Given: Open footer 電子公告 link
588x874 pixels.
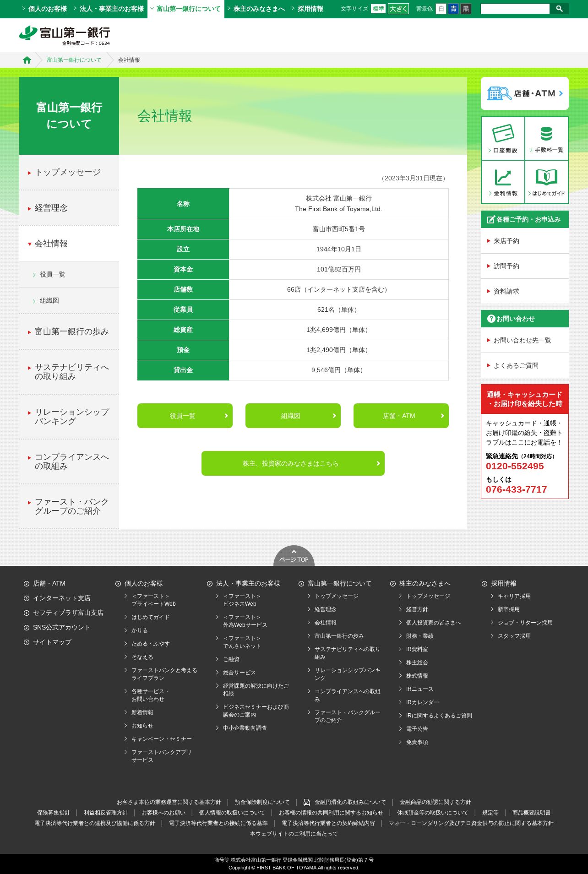Looking at the screenshot, I should tap(417, 729).
